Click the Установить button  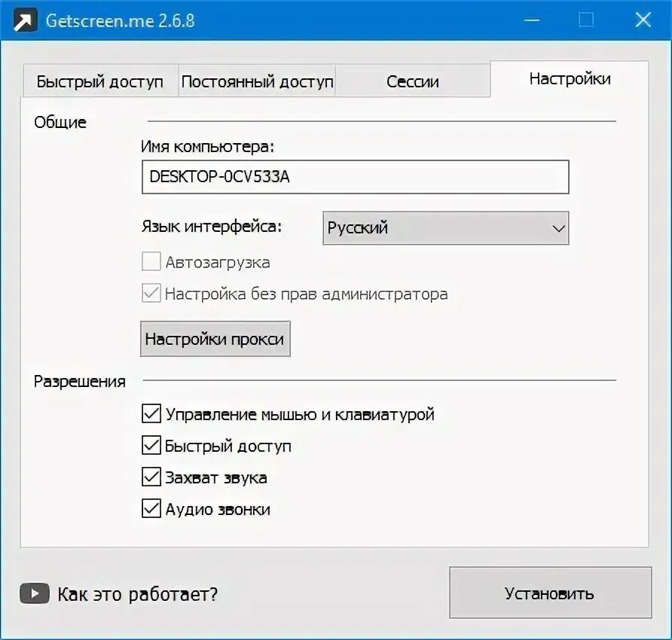(x=550, y=593)
